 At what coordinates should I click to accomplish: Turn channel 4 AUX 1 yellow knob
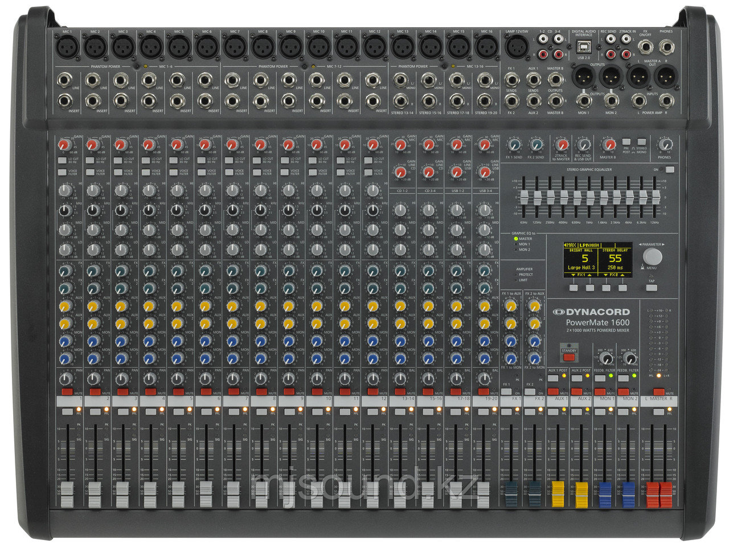[x=149, y=306]
